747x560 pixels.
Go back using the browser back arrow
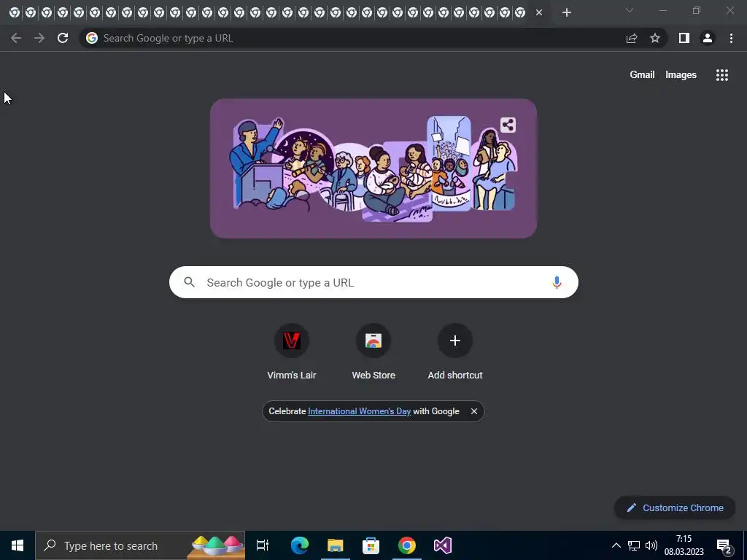[x=16, y=38]
